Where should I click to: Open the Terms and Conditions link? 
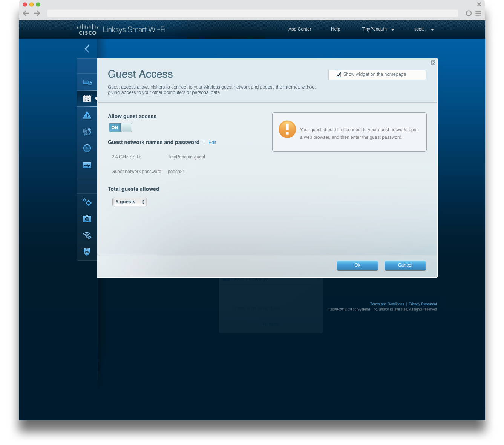[x=387, y=304]
